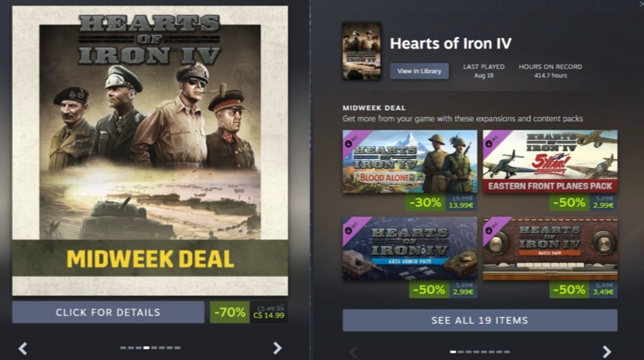Select the highlighted page dot under left carousel
This screenshot has width=644, height=360.
(x=146, y=348)
